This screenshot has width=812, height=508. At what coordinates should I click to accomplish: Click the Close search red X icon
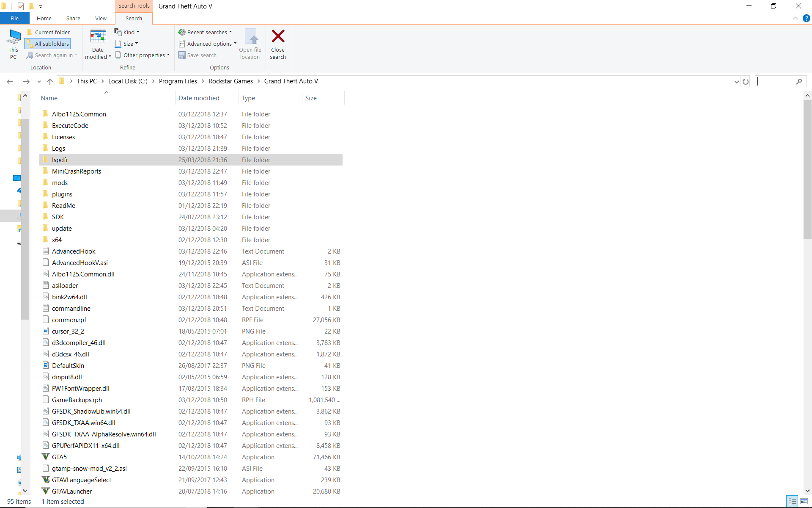[278, 36]
